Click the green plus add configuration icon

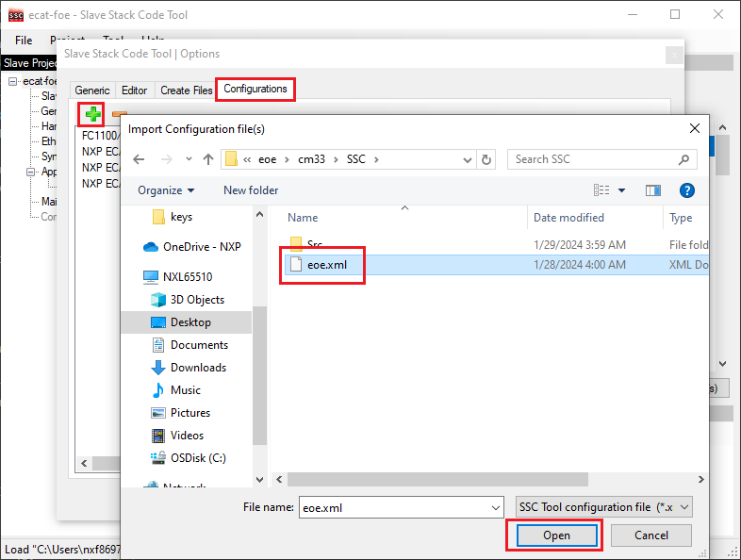(92, 115)
